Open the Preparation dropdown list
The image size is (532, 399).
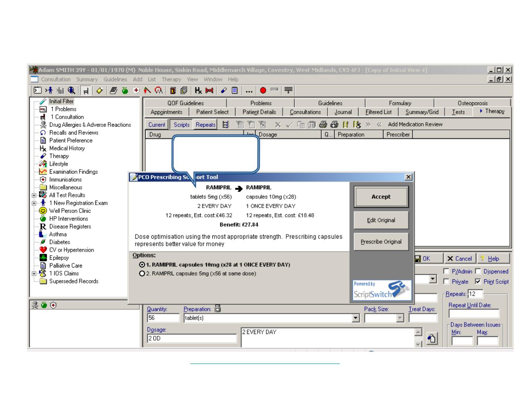click(355, 318)
